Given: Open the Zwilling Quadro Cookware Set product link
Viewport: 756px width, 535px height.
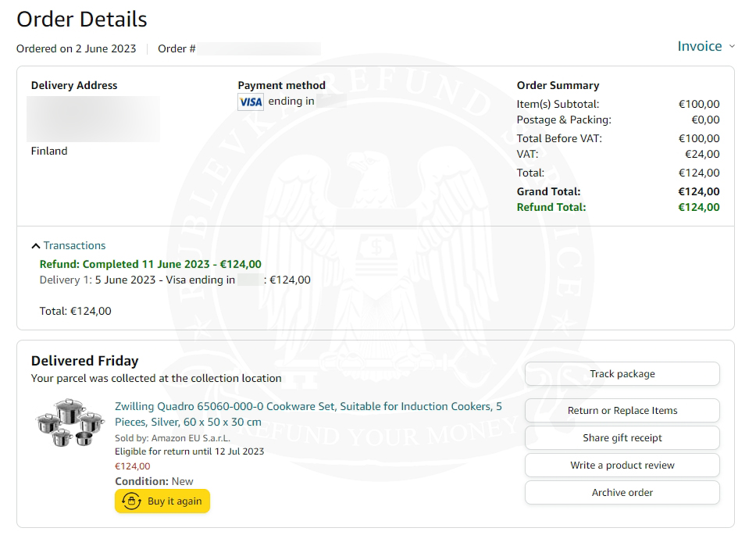Looking at the screenshot, I should (308, 414).
